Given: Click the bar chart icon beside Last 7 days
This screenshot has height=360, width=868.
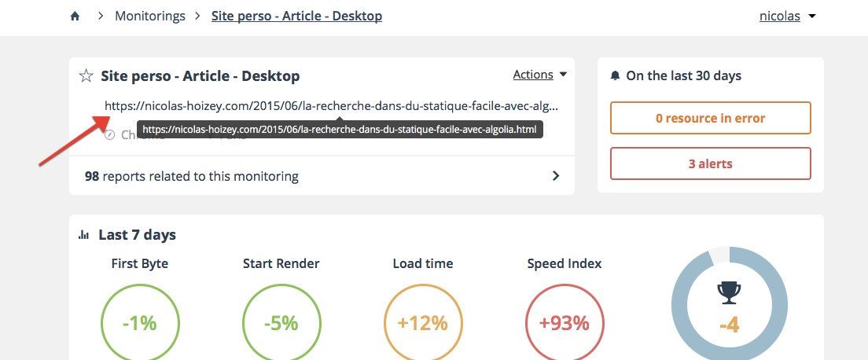Looking at the screenshot, I should pyautogui.click(x=83, y=235).
